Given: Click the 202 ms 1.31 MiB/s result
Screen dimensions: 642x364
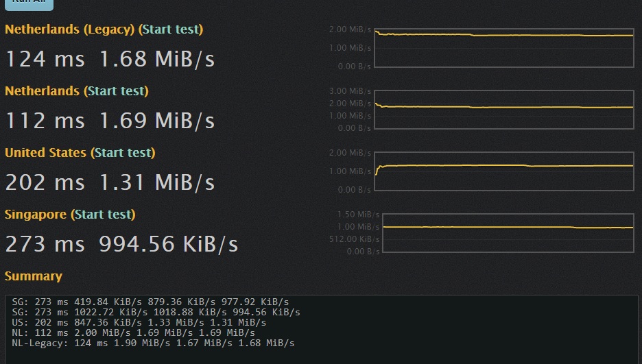Looking at the screenshot, I should (x=110, y=182).
